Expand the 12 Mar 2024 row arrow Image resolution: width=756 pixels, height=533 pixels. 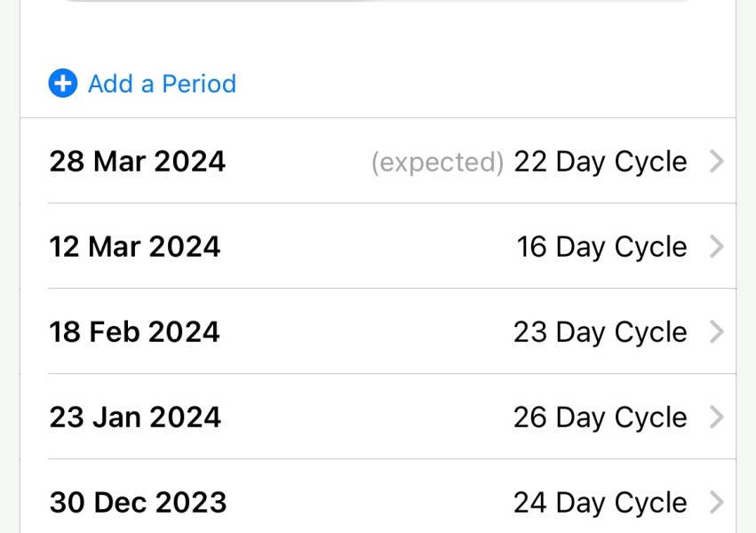point(717,247)
